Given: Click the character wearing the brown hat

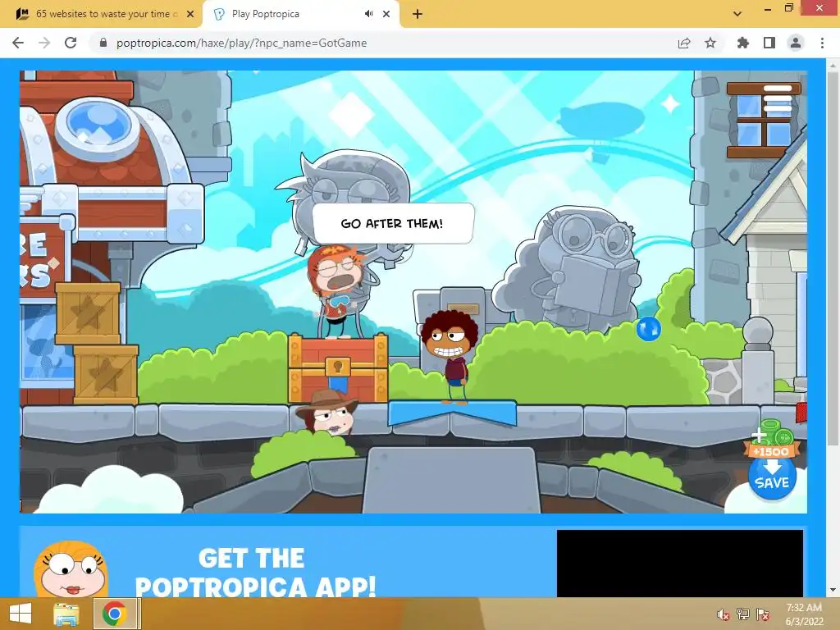Looking at the screenshot, I should tap(326, 412).
